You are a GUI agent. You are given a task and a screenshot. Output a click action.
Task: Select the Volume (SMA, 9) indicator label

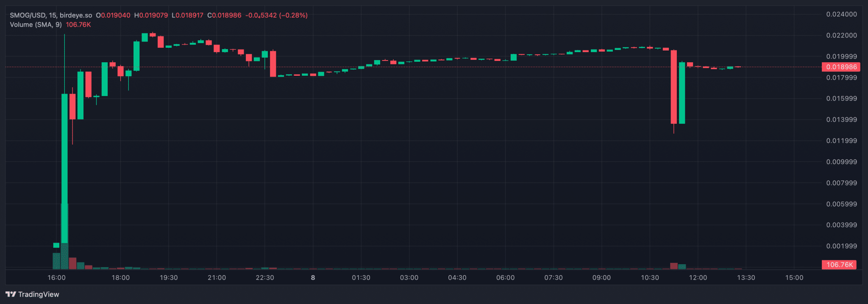(36, 25)
